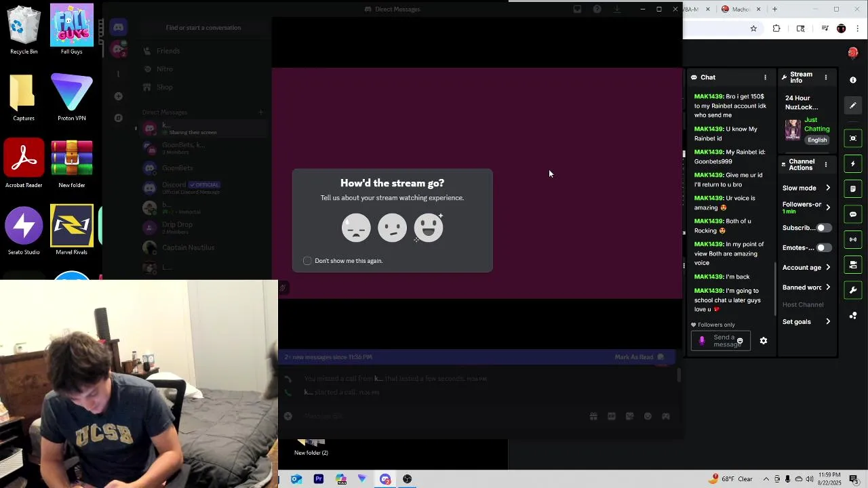Toggle Subscriber-only chat switch
The height and width of the screenshot is (488, 868).
click(823, 228)
